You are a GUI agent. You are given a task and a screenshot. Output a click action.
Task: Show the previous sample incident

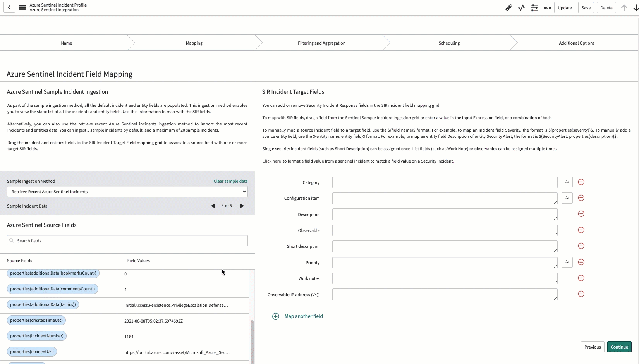click(213, 206)
